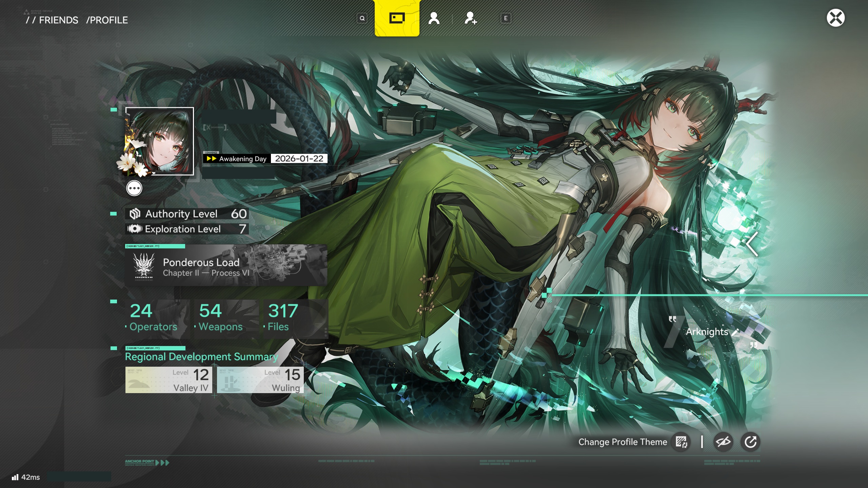Click the Arknights signature text
Screen dimensions: 868x488
click(707, 332)
